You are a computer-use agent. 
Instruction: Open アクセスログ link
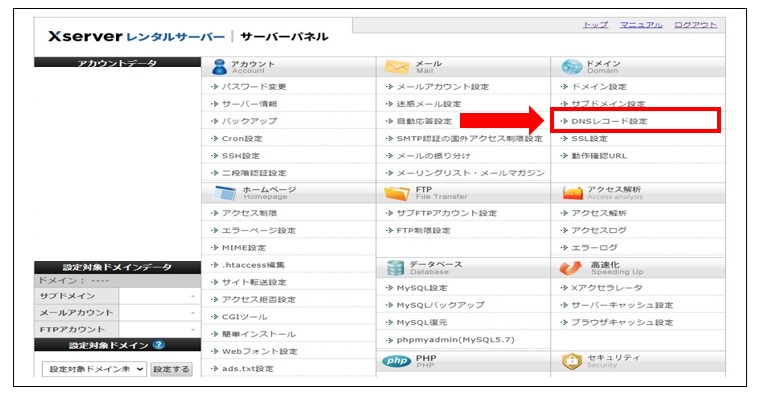598,231
